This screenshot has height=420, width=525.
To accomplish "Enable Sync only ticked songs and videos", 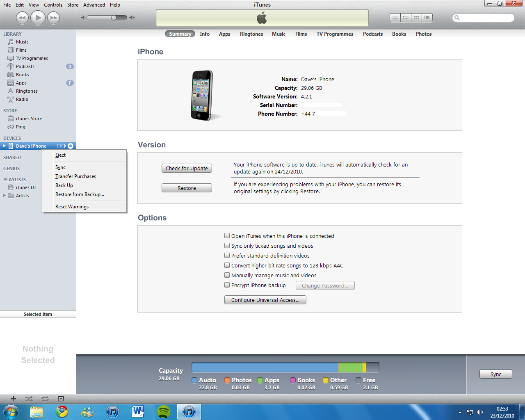I will [227, 246].
